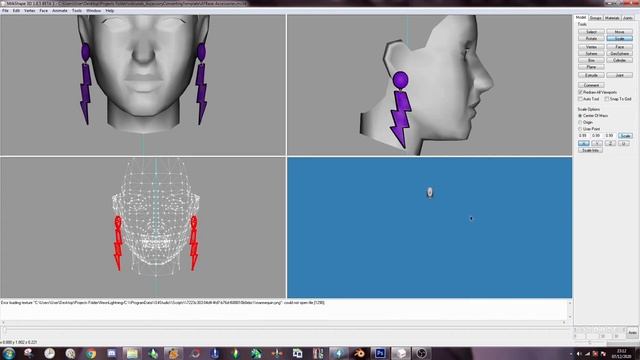Image resolution: width=640 pixels, height=360 pixels.
Task: Click the taskbar clock
Action: [622, 353]
